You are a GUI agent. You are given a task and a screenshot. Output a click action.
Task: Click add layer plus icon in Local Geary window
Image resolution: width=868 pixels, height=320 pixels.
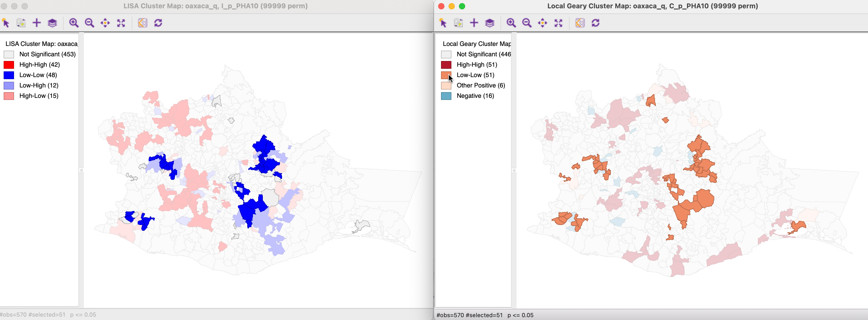(x=474, y=23)
